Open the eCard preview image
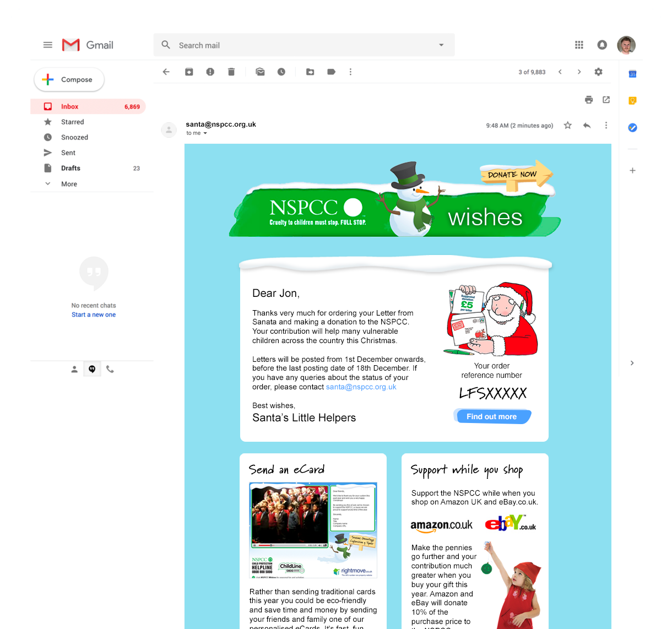 313,530
